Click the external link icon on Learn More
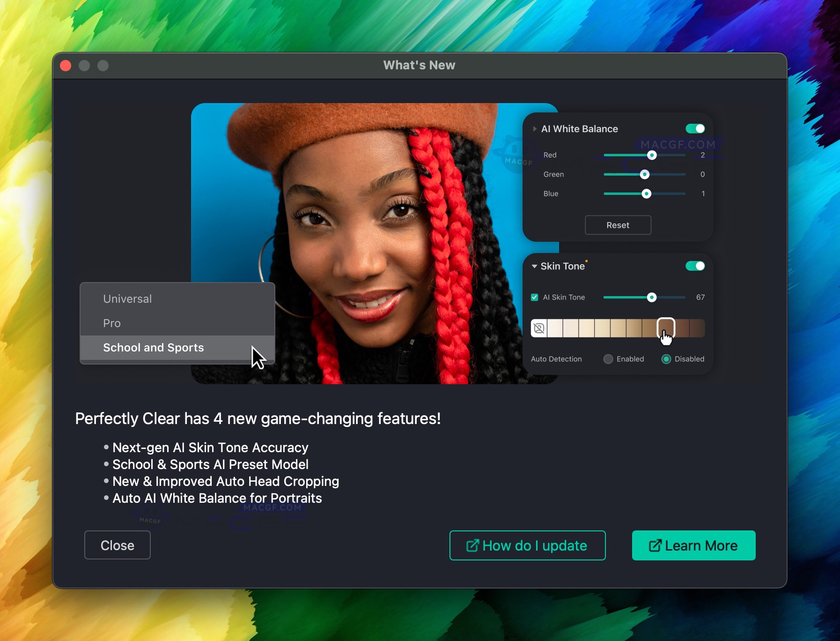 click(x=655, y=545)
